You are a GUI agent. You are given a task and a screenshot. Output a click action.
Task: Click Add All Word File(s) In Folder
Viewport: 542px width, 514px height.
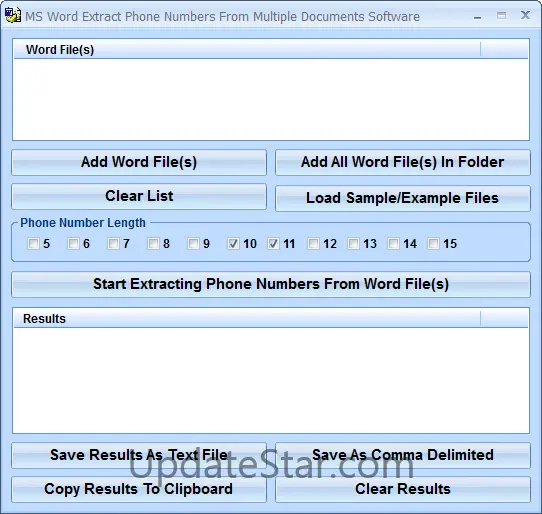point(403,162)
